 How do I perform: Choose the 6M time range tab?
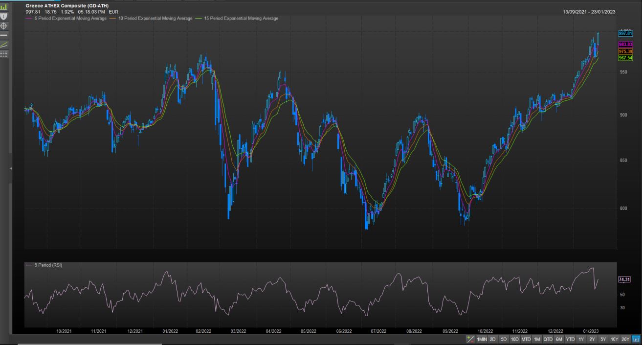coord(559,339)
